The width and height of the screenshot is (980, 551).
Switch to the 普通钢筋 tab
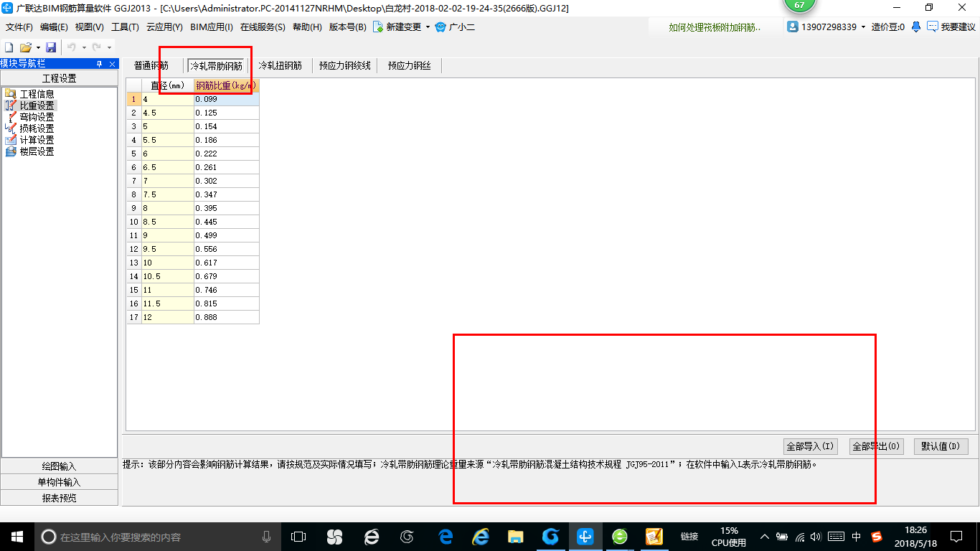click(x=151, y=65)
